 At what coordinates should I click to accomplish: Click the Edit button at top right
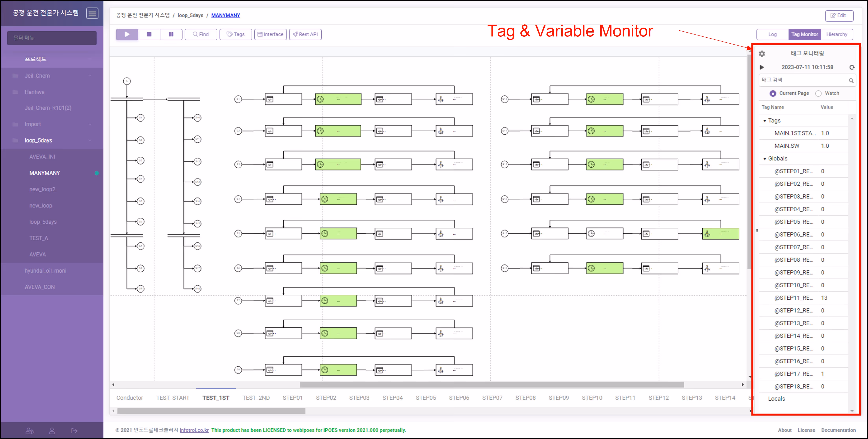(839, 16)
